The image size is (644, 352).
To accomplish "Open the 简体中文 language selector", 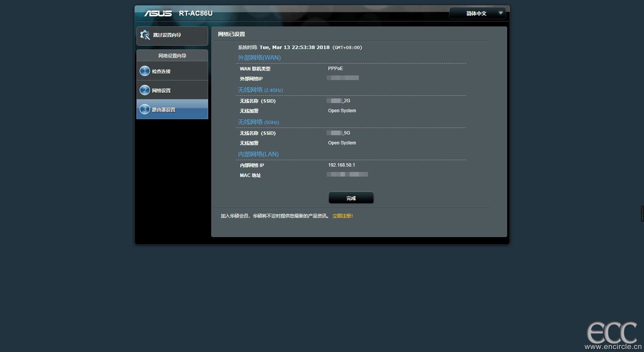I will [x=476, y=13].
